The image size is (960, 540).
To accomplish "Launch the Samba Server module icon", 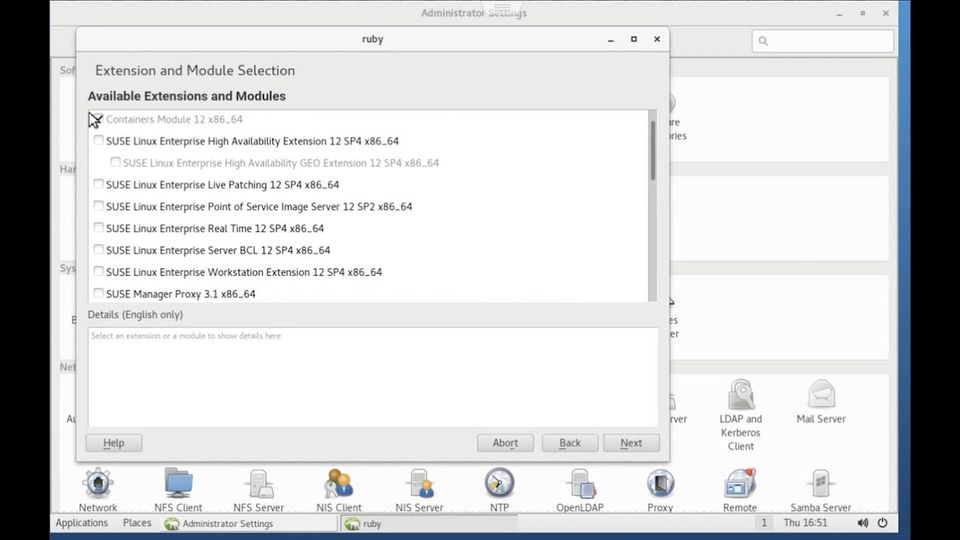I will [821, 484].
